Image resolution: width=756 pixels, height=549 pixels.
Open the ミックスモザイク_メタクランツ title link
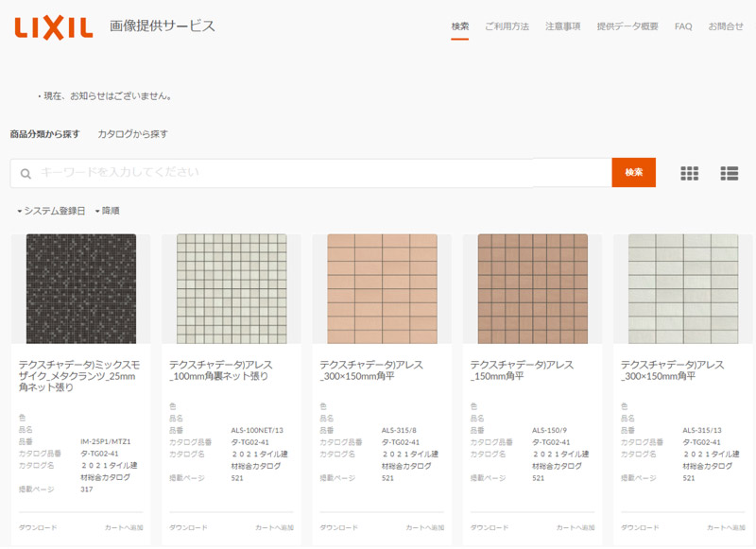[x=79, y=376]
